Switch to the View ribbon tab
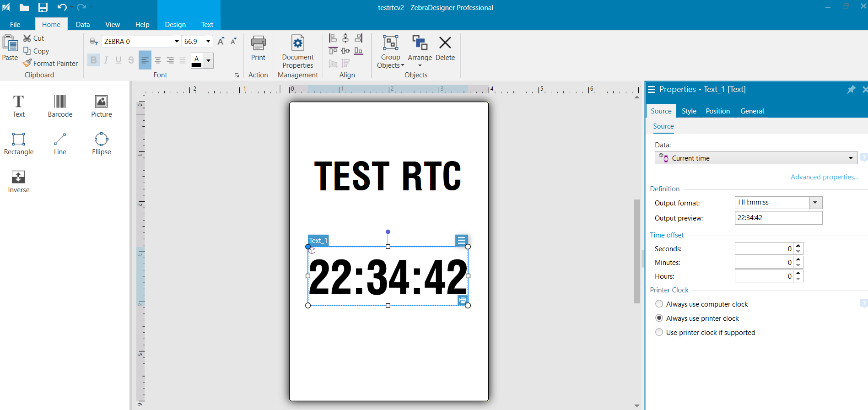 (x=113, y=24)
